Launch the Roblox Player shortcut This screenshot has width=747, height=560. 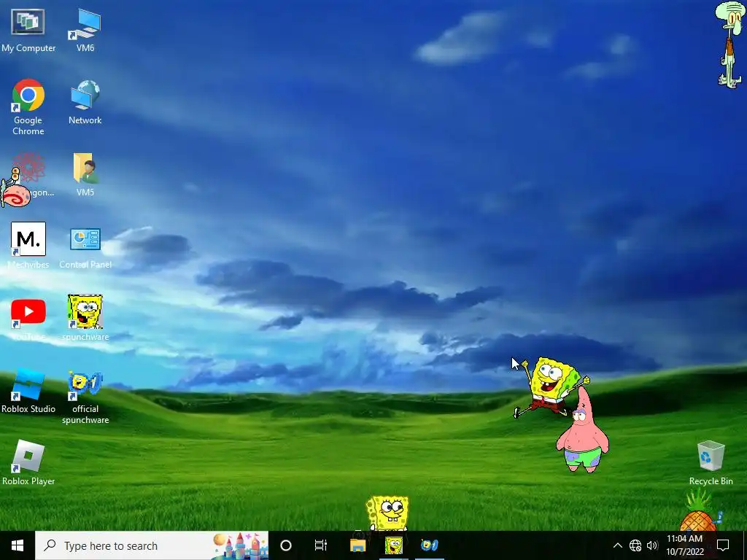click(28, 462)
